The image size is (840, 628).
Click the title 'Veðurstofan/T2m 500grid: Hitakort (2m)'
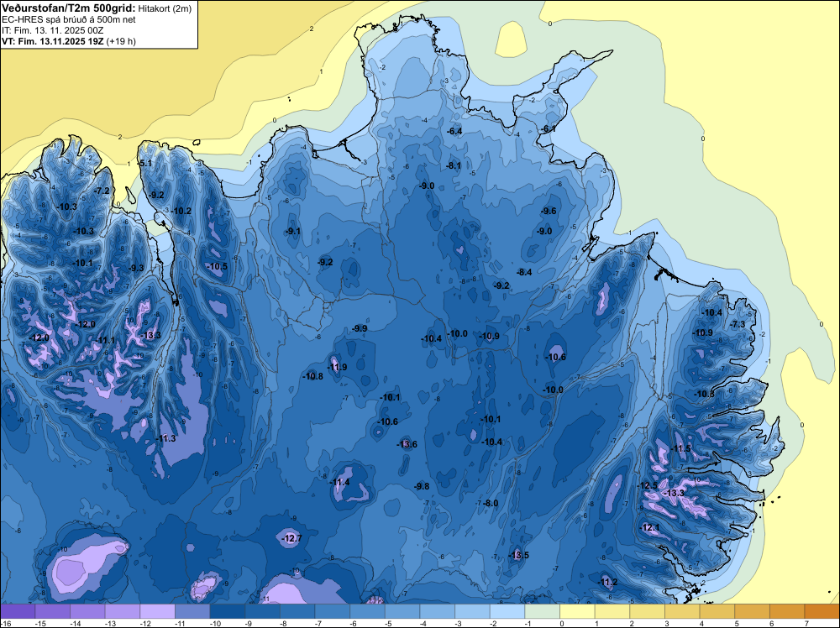pyautogui.click(x=97, y=8)
